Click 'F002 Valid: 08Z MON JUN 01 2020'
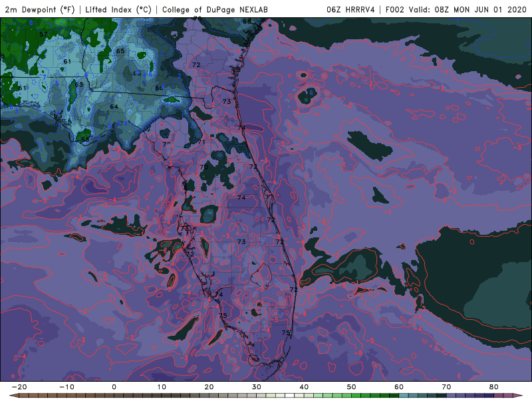The width and height of the screenshot is (532, 399). coord(456,9)
